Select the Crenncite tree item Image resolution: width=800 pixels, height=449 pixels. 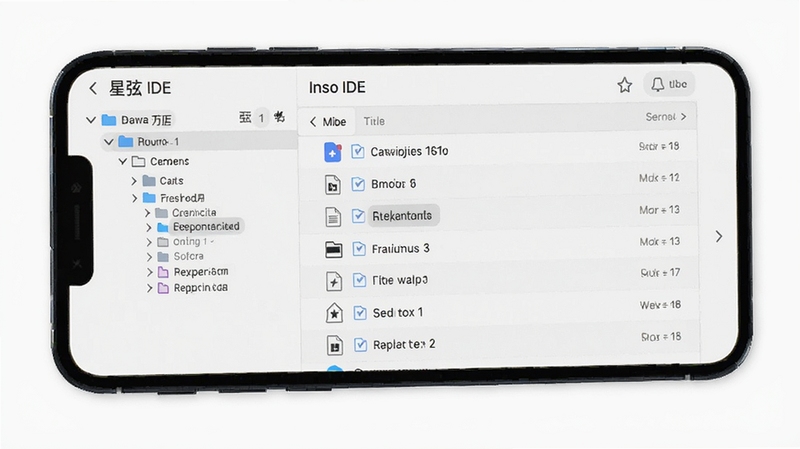tap(194, 212)
